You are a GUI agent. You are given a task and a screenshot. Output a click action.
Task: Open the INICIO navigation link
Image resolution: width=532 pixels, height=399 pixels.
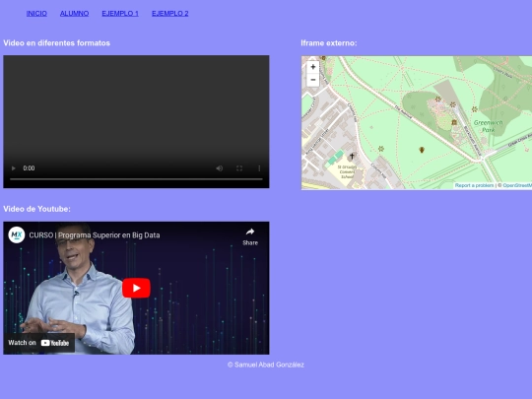[36, 14]
